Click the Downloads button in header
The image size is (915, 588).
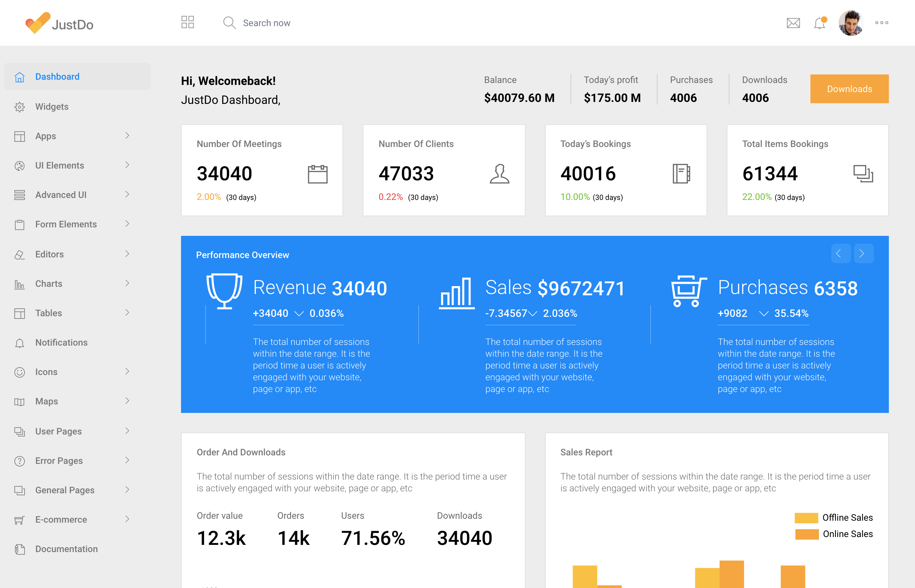tap(849, 89)
